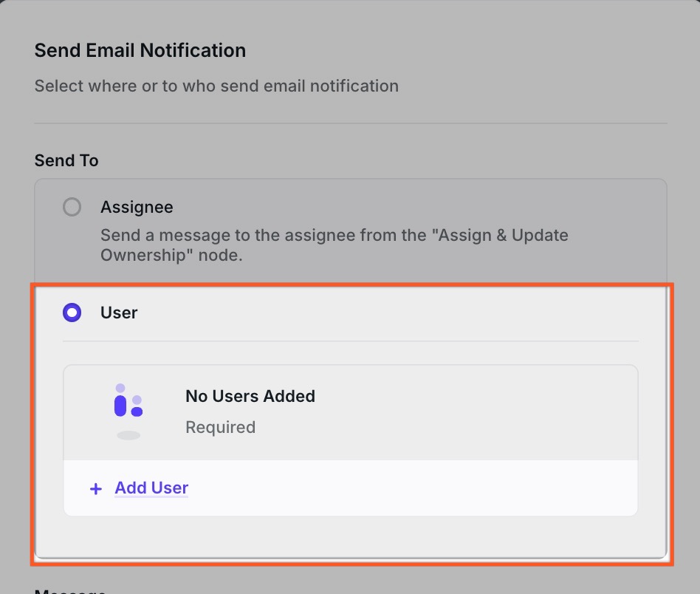Image resolution: width=700 pixels, height=594 pixels.
Task: Select the Assignee radio button
Action: tap(72, 207)
